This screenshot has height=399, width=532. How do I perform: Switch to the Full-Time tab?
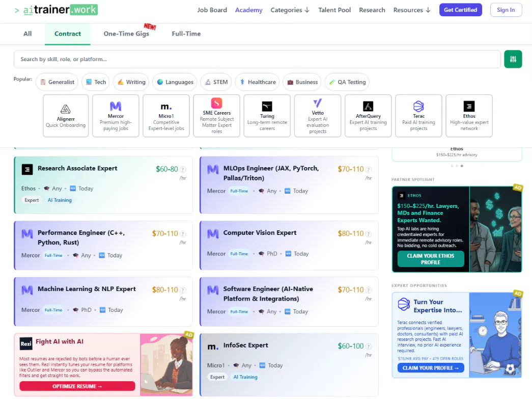point(186,34)
